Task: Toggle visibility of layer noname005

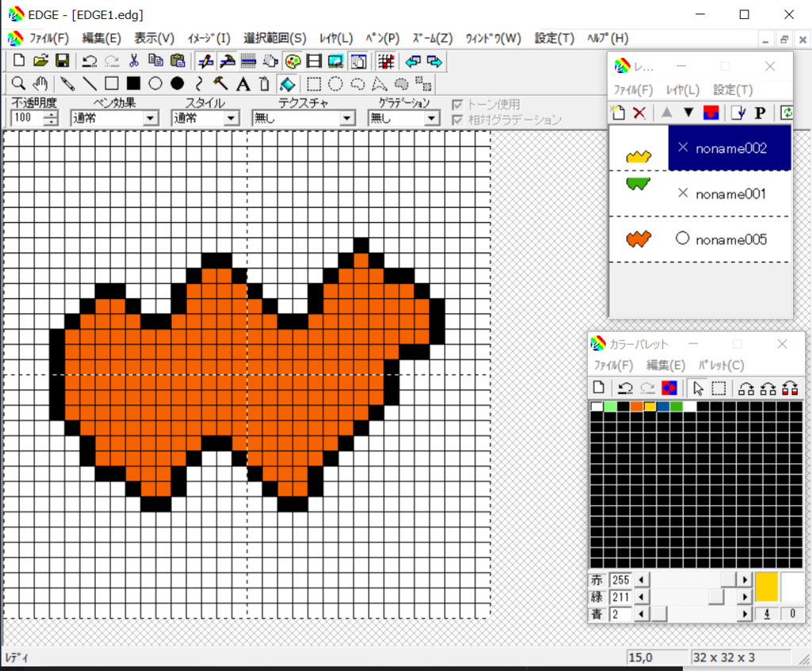Action: pyautogui.click(x=683, y=239)
